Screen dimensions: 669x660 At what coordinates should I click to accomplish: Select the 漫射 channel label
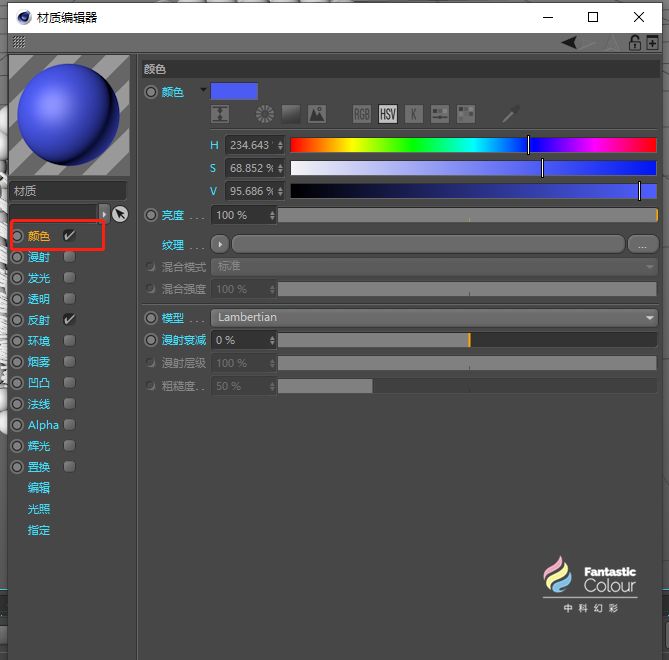coord(39,257)
